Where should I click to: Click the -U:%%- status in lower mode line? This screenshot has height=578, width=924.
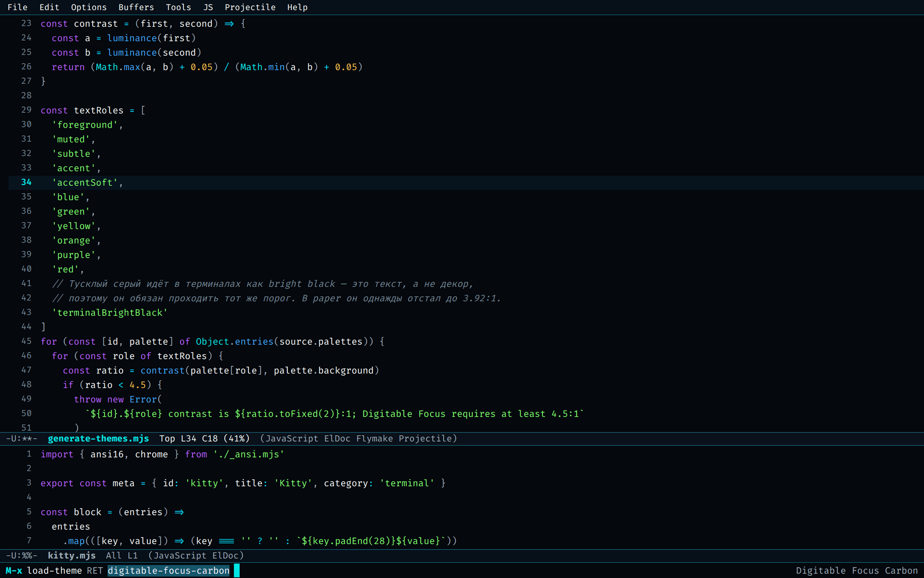[x=22, y=555]
